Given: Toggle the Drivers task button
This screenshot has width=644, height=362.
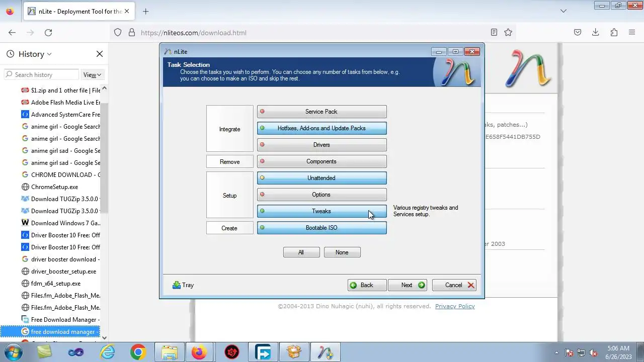Looking at the screenshot, I should (x=321, y=145).
